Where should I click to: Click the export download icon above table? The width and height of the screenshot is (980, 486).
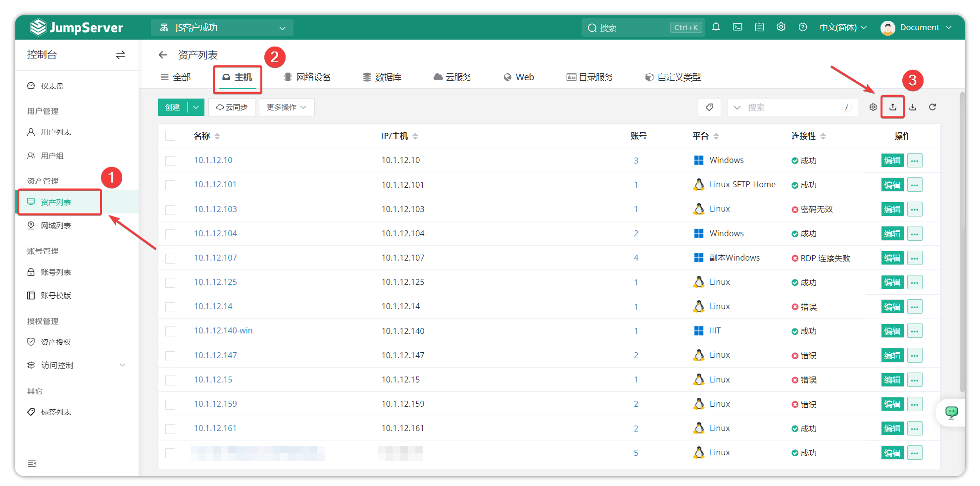click(x=913, y=107)
